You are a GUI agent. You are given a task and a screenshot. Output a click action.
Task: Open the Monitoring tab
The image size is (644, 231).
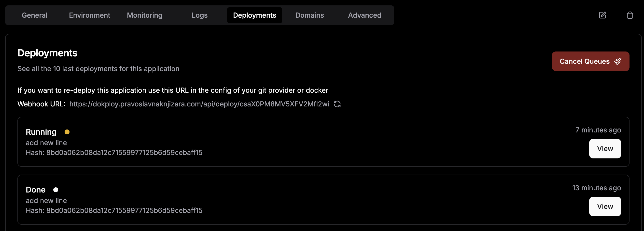pos(144,15)
